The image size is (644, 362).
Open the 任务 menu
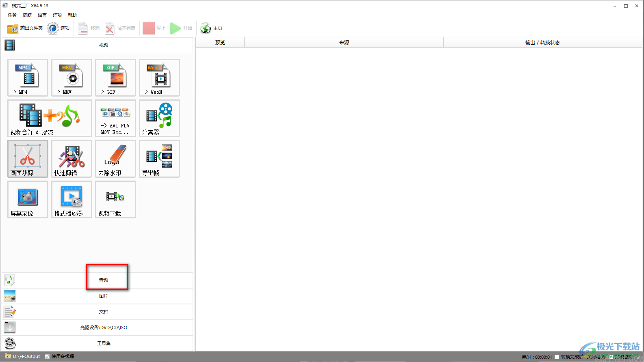click(12, 15)
